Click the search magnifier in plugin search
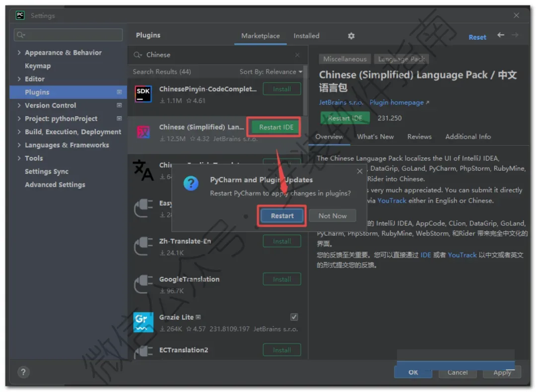 point(137,55)
